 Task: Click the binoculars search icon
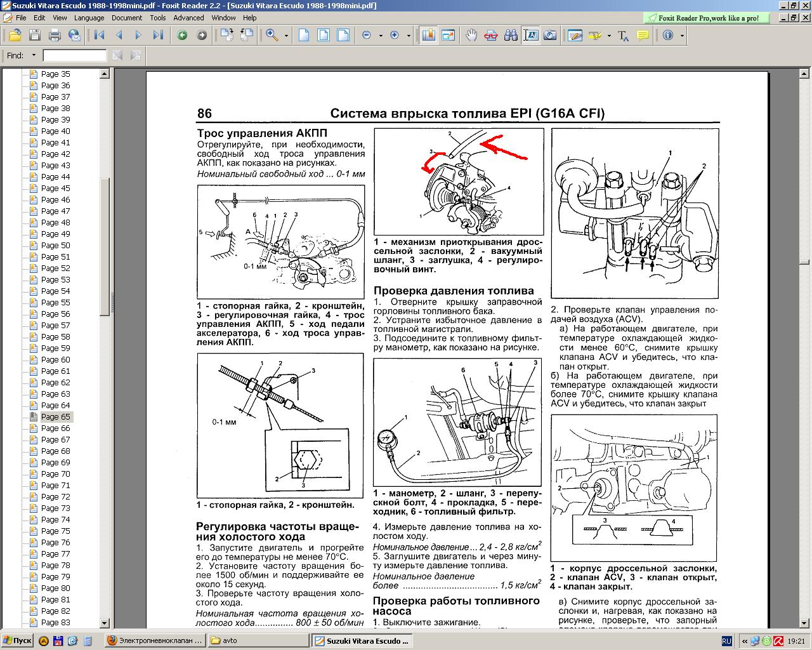tap(511, 36)
